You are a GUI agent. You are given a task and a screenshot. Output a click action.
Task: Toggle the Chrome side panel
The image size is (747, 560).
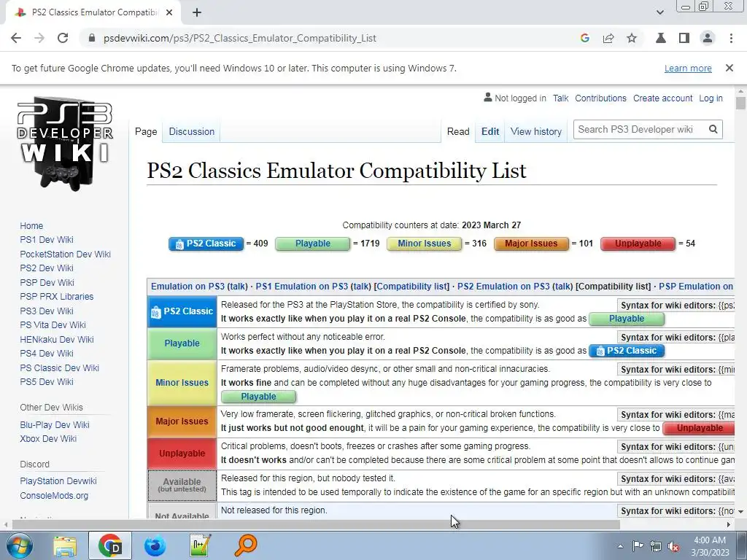click(684, 38)
